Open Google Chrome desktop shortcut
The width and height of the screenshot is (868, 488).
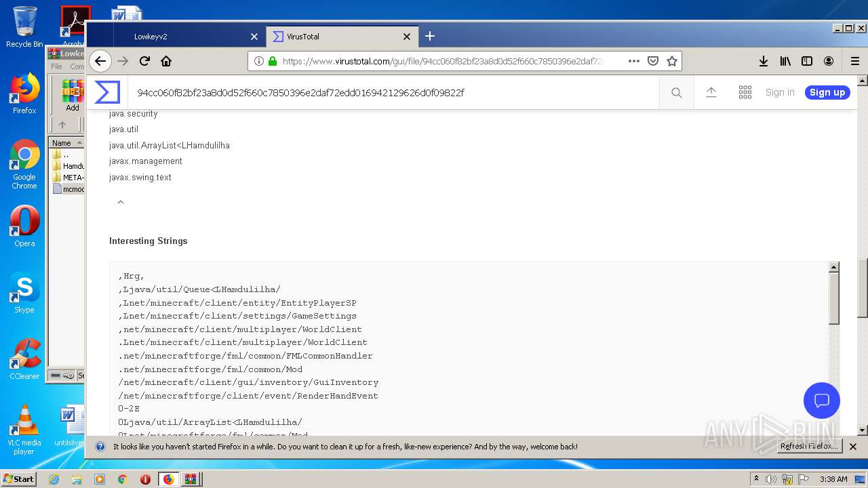click(24, 165)
